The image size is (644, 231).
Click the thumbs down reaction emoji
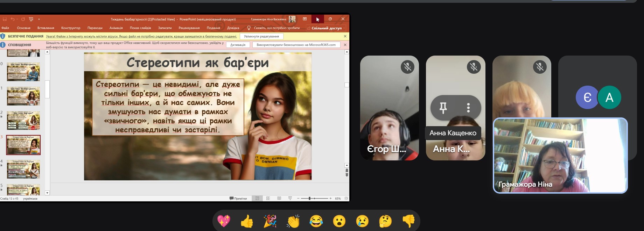[x=408, y=221]
